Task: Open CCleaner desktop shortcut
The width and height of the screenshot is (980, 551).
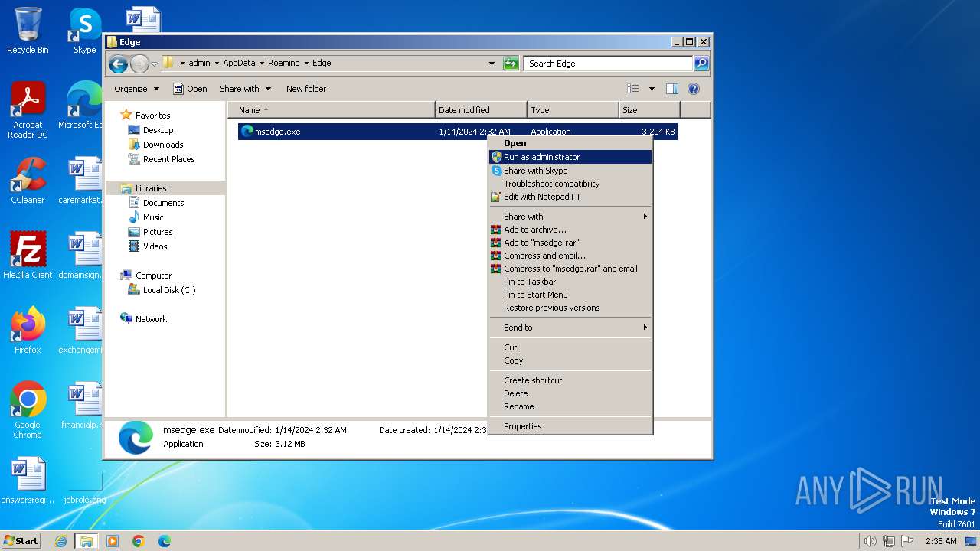Action: [x=28, y=181]
